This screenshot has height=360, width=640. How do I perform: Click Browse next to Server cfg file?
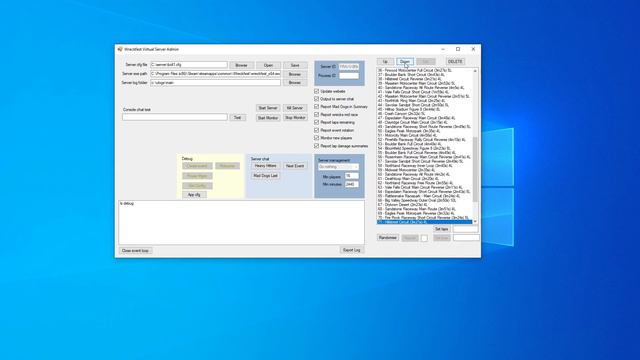point(241,65)
